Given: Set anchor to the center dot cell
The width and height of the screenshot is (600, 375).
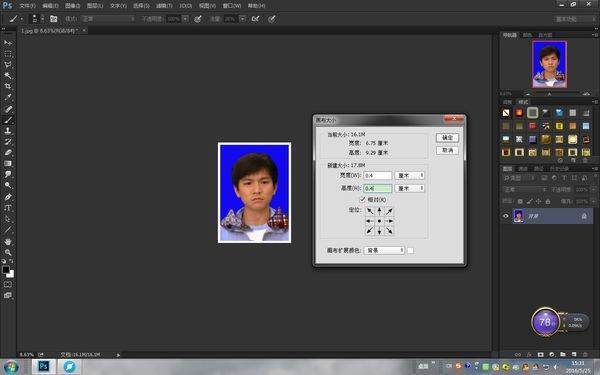Looking at the screenshot, I should point(379,221).
